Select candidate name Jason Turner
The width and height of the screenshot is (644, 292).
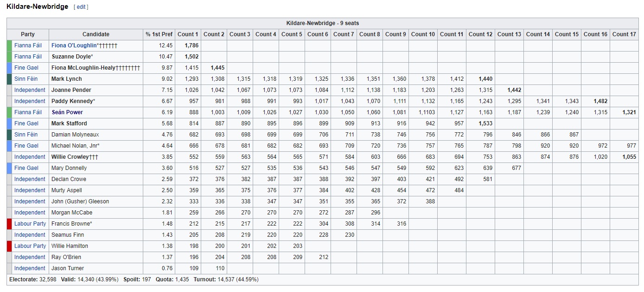click(x=68, y=268)
